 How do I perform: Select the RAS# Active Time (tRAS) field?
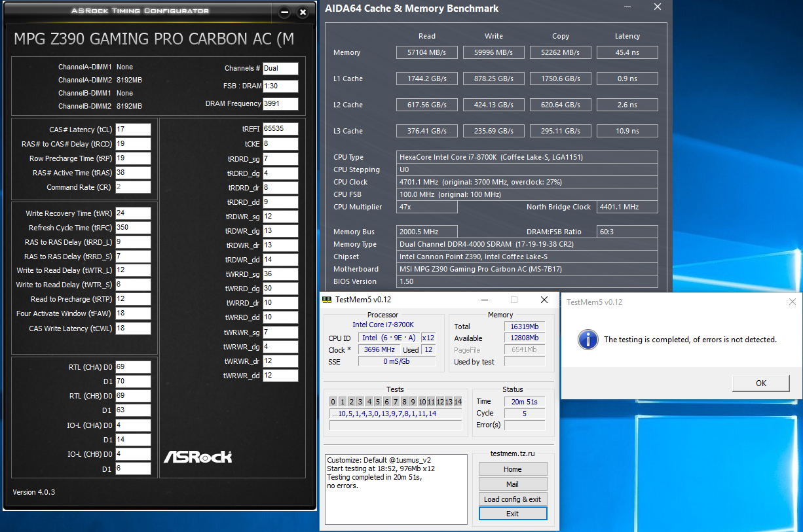pyautogui.click(x=133, y=173)
